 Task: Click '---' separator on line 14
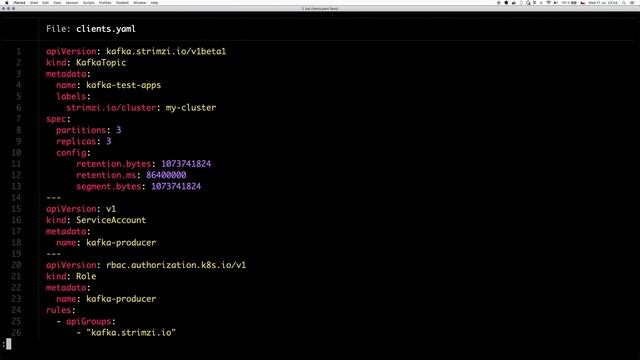(53, 198)
